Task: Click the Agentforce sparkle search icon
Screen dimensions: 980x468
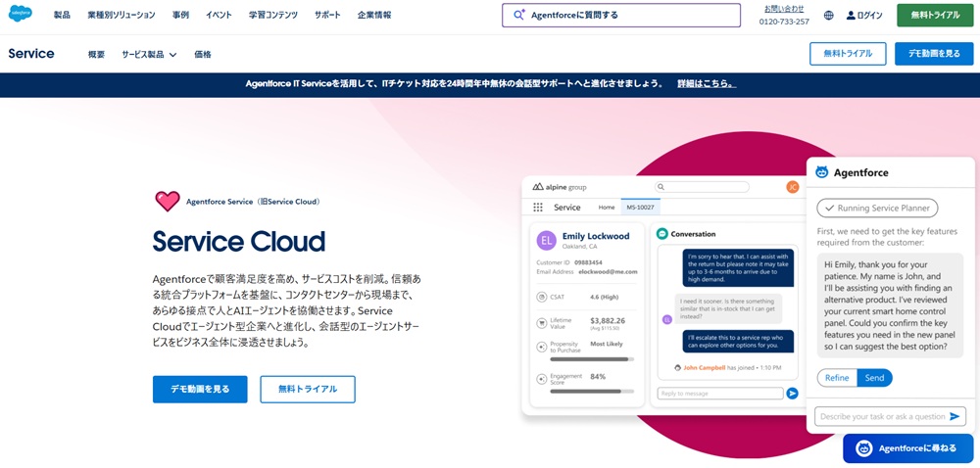Action: click(x=518, y=15)
